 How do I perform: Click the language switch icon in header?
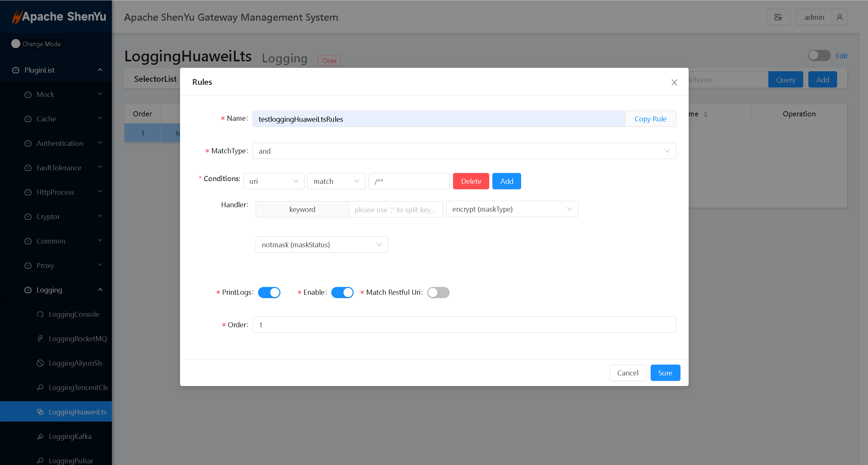[778, 17]
